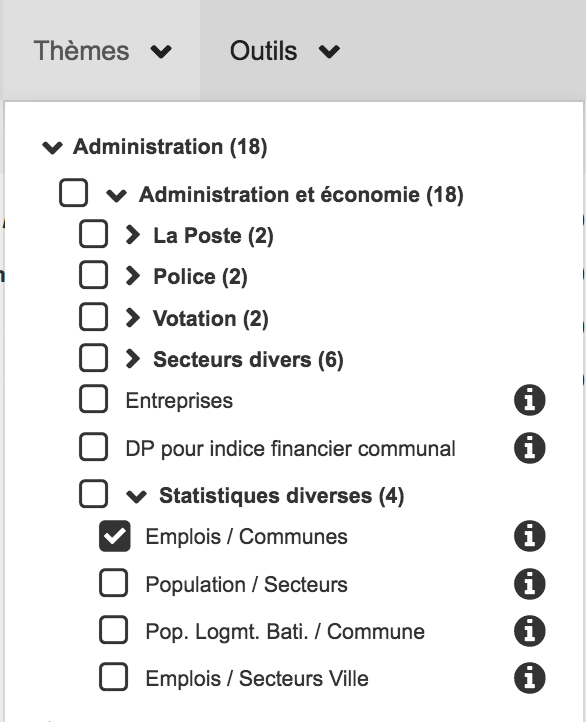586x722 pixels.
Task: Select the Votation (2) group label
Action: click(210, 319)
